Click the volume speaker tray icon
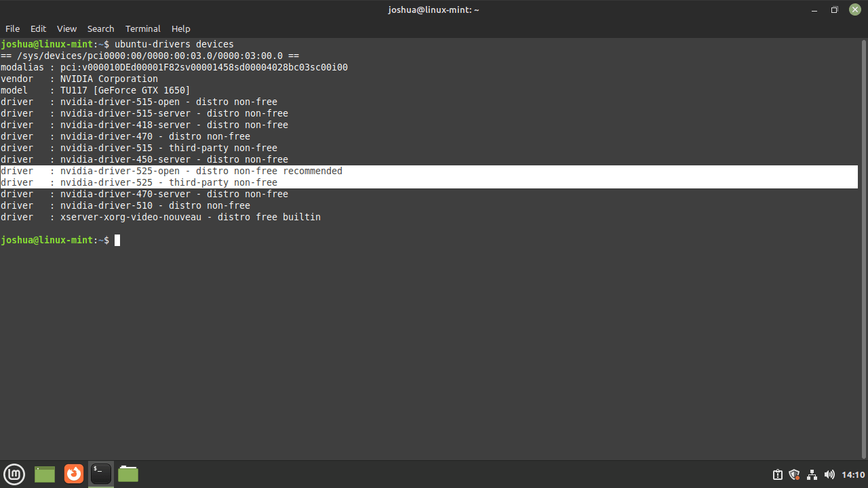Screen dimensions: 868x488 tap(829, 474)
